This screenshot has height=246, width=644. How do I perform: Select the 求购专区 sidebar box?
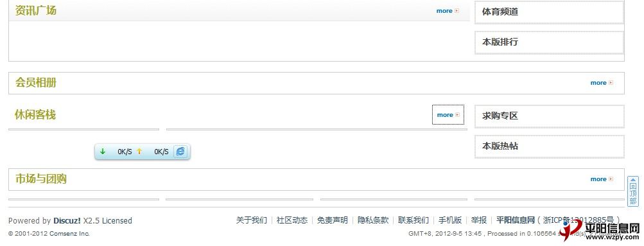coord(550,116)
